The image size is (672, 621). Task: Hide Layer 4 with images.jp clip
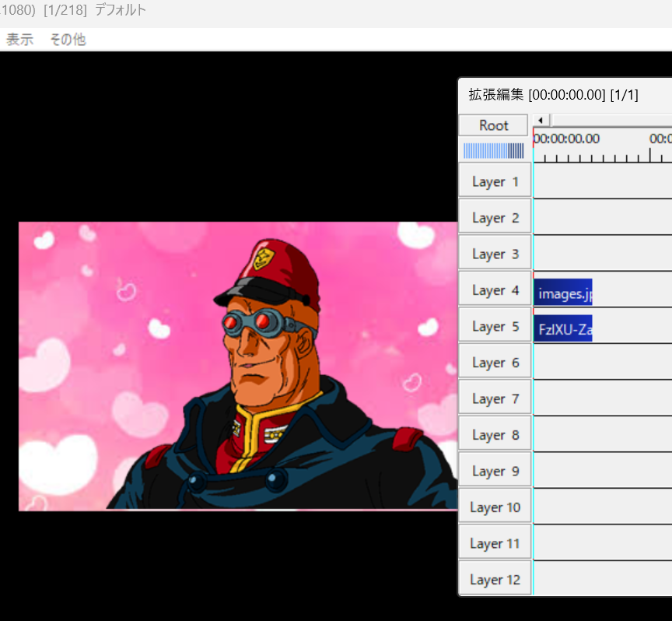pyautogui.click(x=495, y=290)
